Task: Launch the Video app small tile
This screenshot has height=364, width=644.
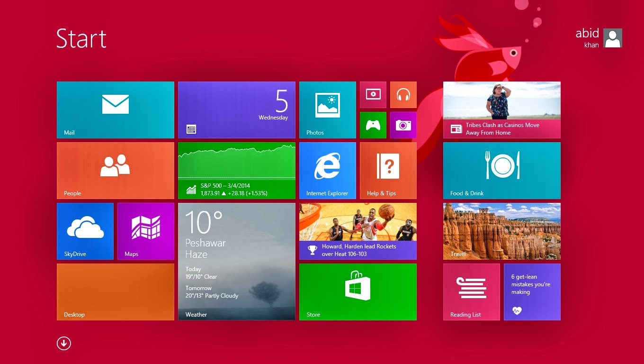Action: coord(373,95)
